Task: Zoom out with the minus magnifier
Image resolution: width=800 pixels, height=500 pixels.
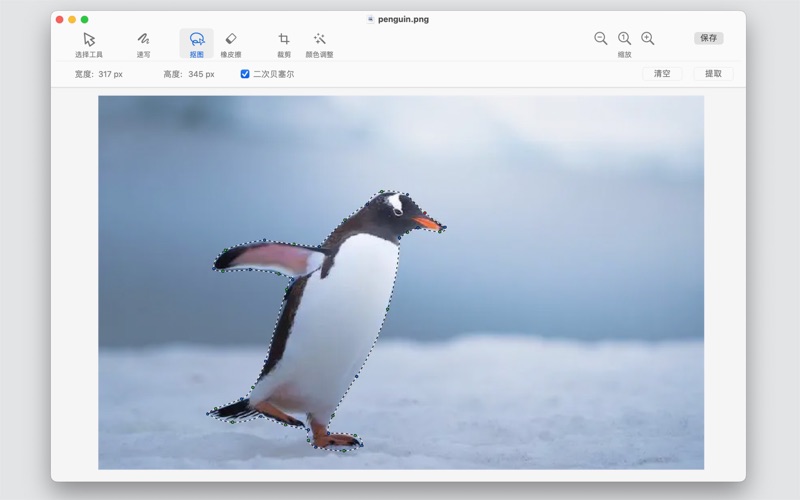Action: tap(601, 38)
